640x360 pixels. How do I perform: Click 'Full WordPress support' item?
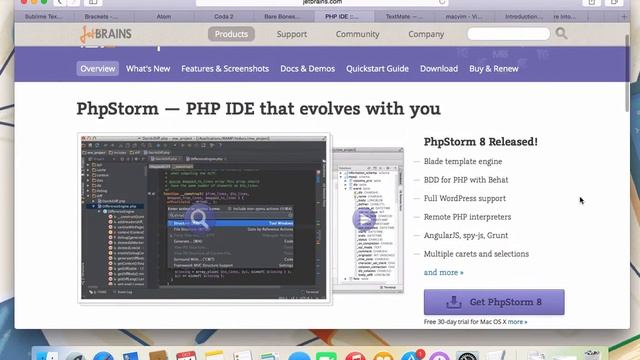464,198
